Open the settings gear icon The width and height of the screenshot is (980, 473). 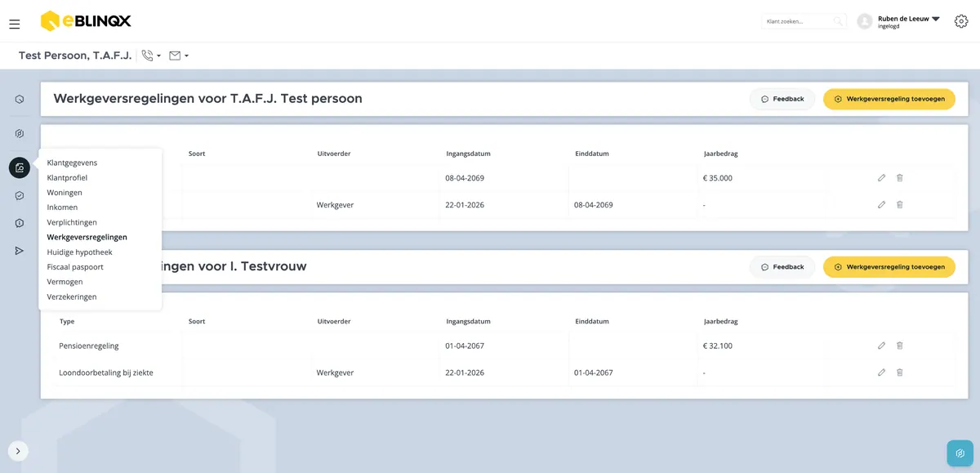pyautogui.click(x=961, y=21)
